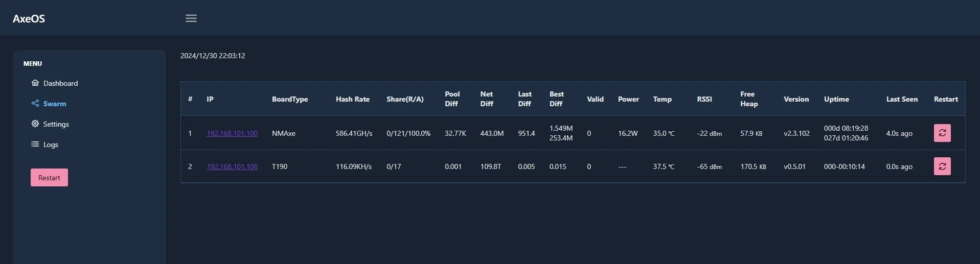This screenshot has width=980, height=264.
Task: Click the T190 board type cell
Action: 280,166
